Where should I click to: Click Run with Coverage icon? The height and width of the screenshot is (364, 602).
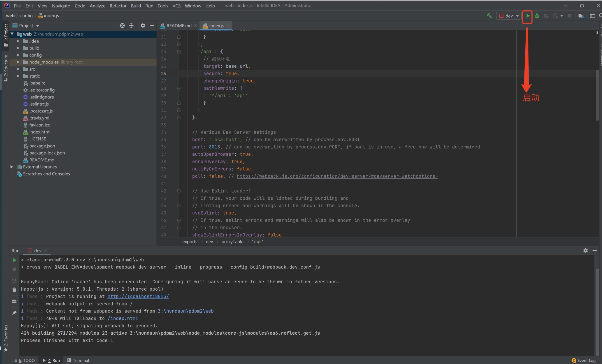[546, 16]
